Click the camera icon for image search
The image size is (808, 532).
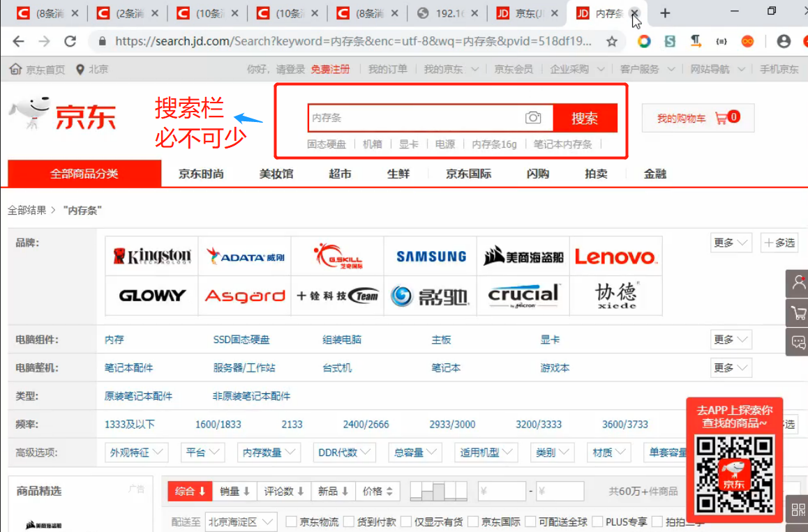pos(534,117)
